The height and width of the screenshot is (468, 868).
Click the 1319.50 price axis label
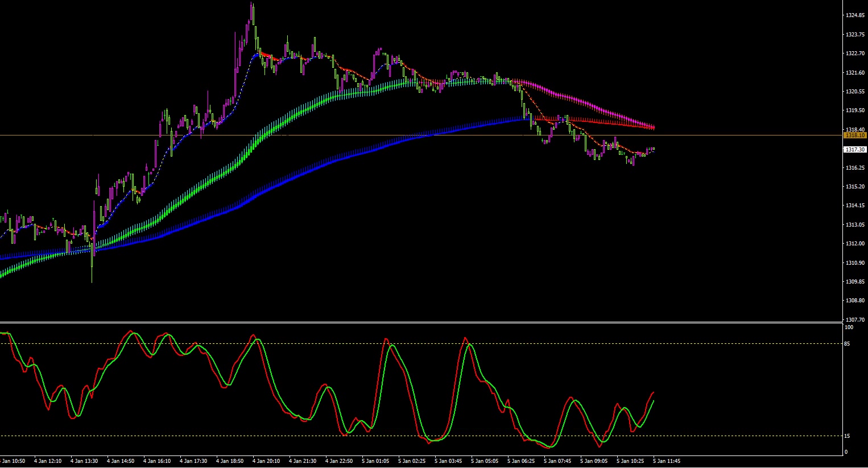pyautogui.click(x=855, y=110)
